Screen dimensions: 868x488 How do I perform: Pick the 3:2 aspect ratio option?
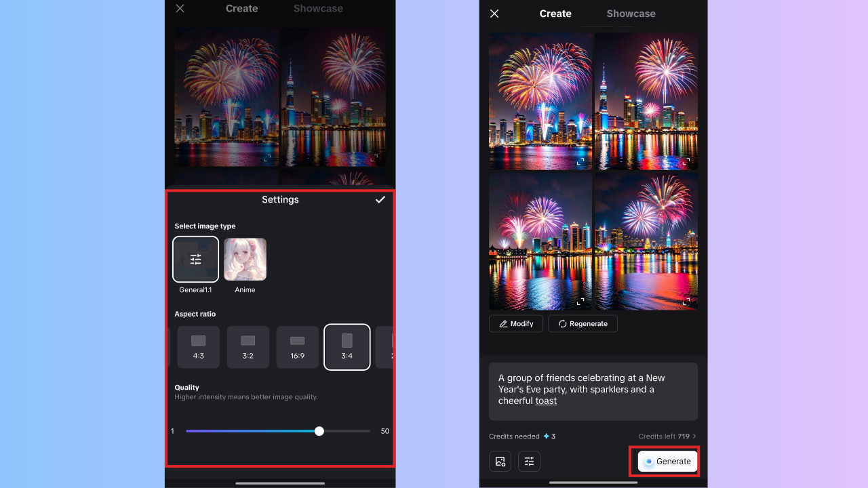(x=248, y=347)
